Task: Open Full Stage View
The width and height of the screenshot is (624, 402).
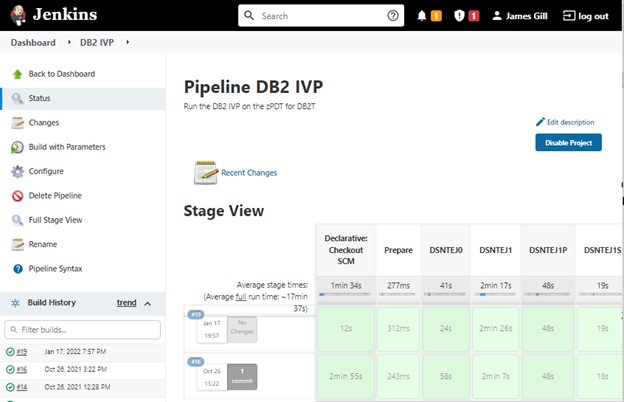Action: point(55,220)
